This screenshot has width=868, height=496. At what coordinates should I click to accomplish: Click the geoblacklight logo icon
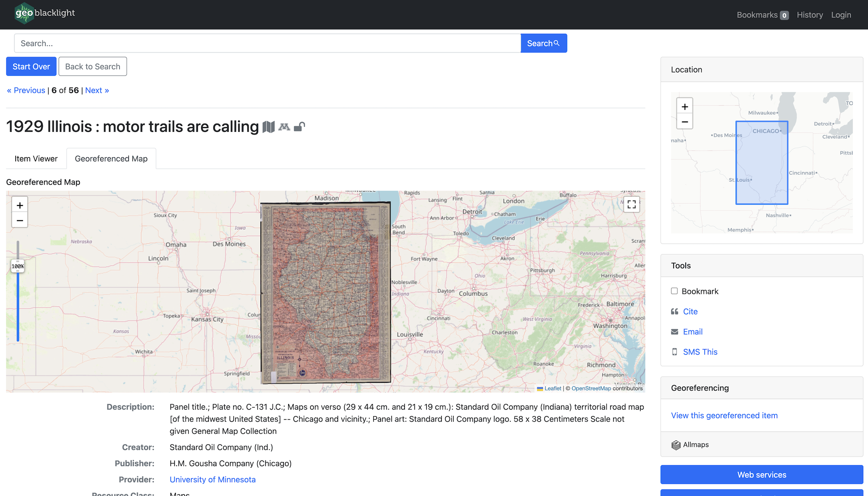coord(24,13)
